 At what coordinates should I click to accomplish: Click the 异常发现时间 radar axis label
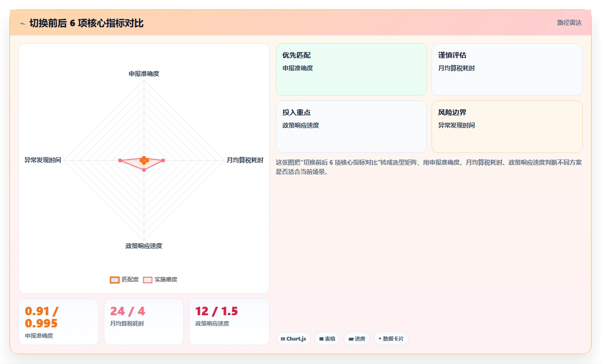point(43,160)
